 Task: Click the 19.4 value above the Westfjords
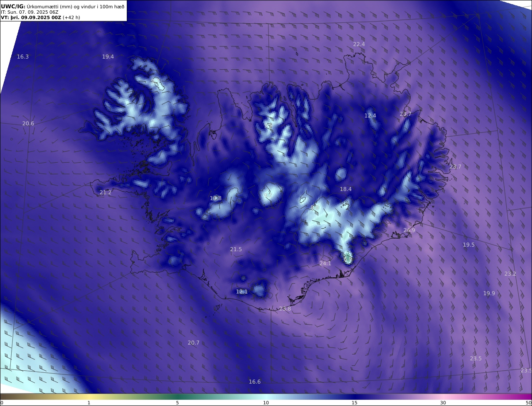click(x=108, y=57)
